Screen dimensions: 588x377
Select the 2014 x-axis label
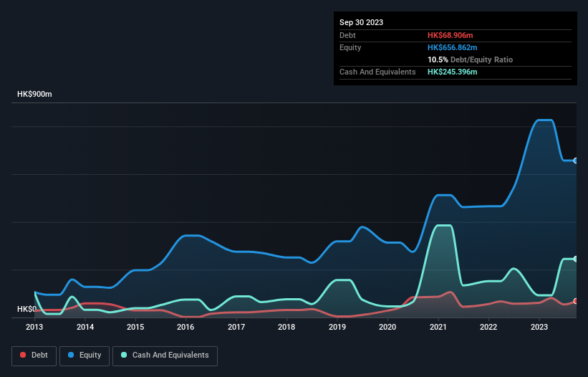85,327
